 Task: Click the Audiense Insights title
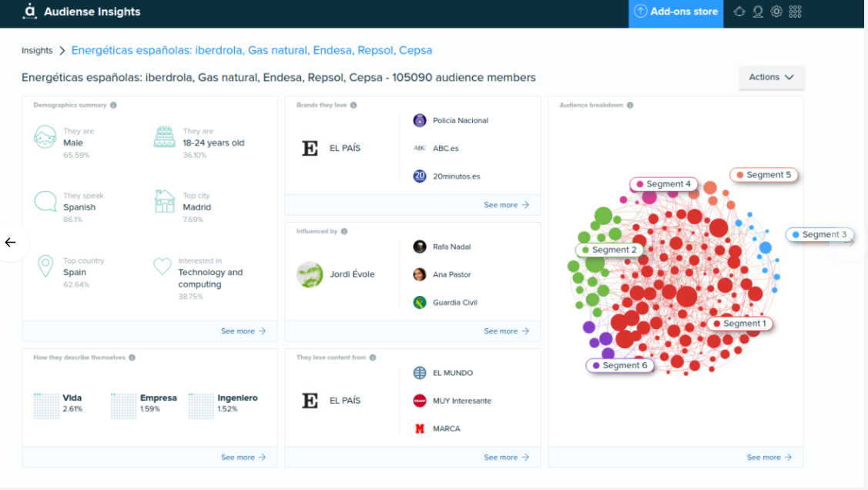click(x=92, y=12)
